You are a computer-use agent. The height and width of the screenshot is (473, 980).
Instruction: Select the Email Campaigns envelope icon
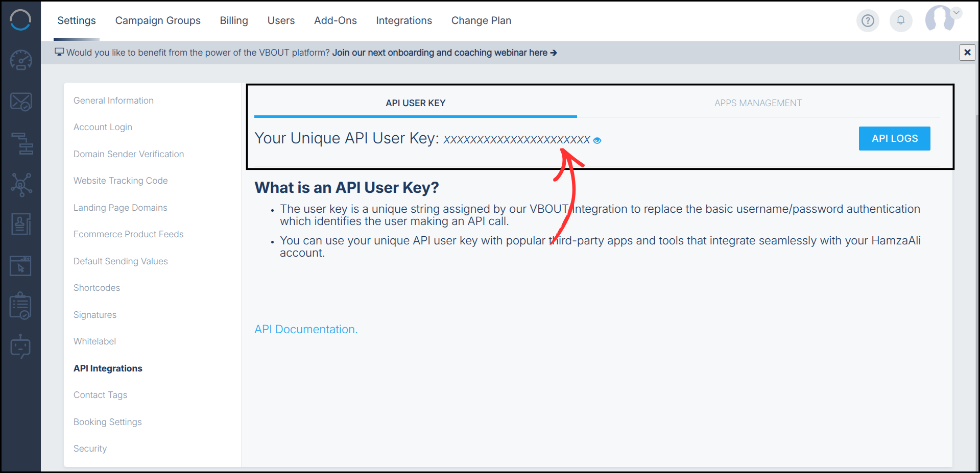pyautogui.click(x=20, y=101)
